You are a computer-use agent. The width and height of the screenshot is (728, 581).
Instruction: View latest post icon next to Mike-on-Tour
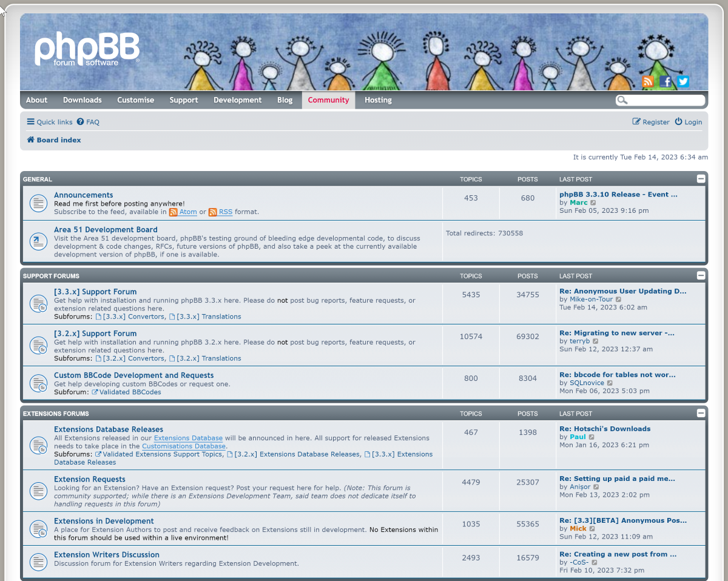click(619, 300)
